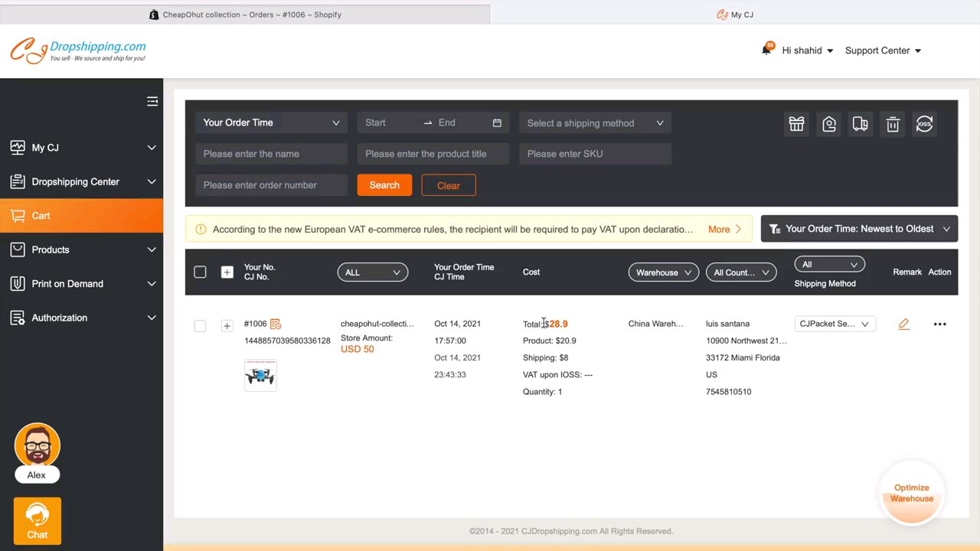The image size is (980, 551).
Task: Open the notification bell
Action: (x=766, y=50)
